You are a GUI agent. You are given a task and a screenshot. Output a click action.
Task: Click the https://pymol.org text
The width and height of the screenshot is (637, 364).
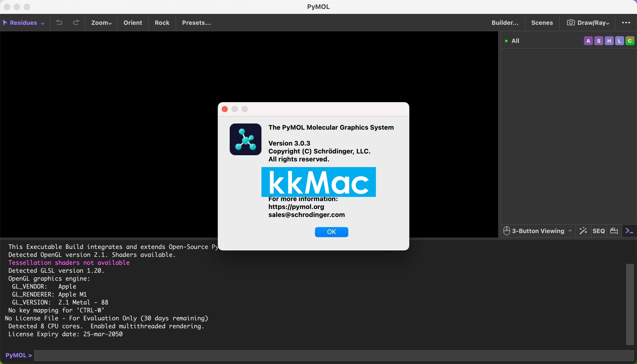(296, 207)
